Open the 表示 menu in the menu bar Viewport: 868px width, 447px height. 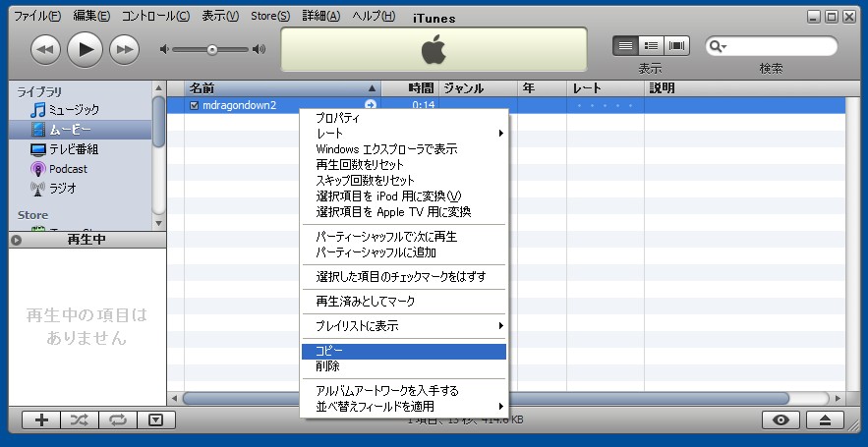click(x=220, y=16)
